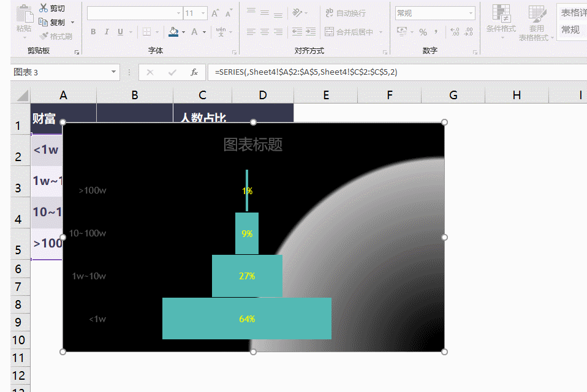
Task: Click the Cut (剪切) button
Action: click(52, 8)
